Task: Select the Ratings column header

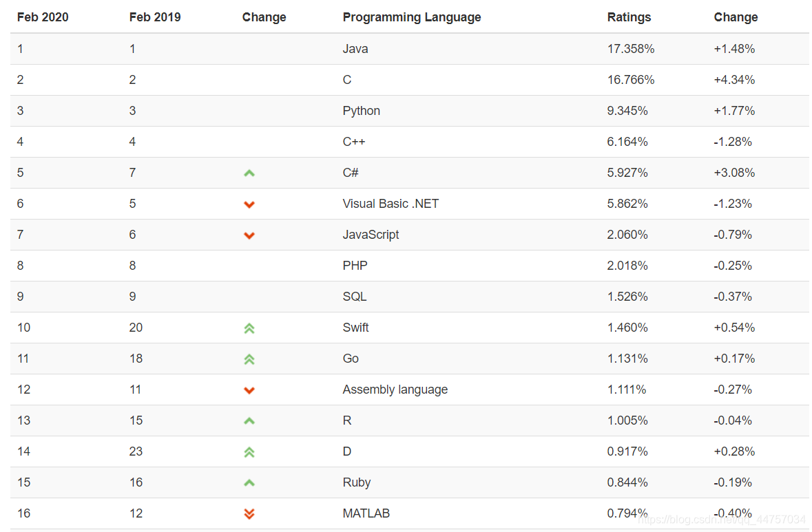Action: 629,17
